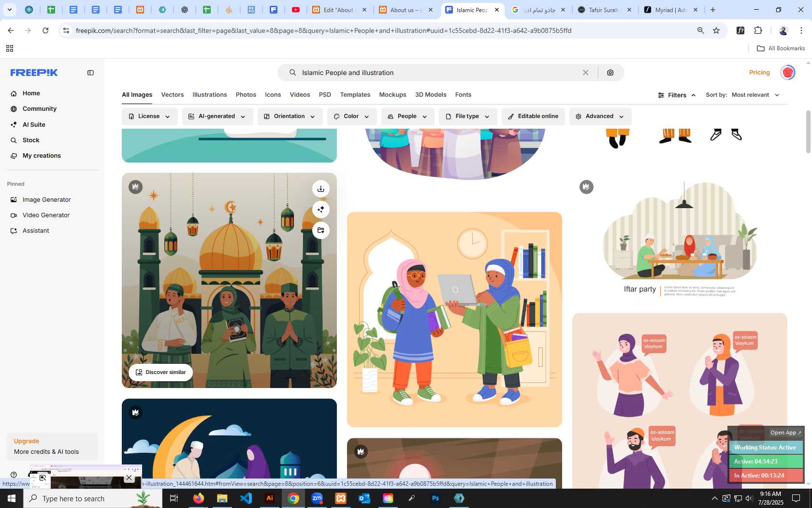Open the Chrome tab search dropdown arrow

coord(9,10)
